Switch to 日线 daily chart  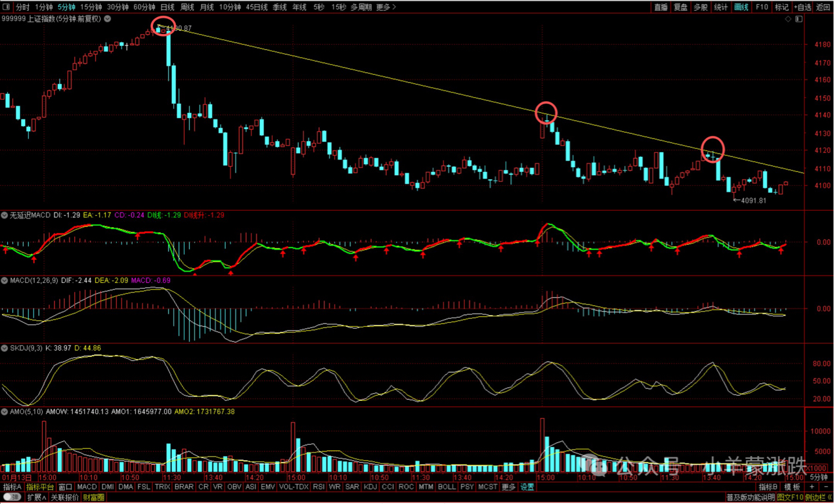pos(167,7)
